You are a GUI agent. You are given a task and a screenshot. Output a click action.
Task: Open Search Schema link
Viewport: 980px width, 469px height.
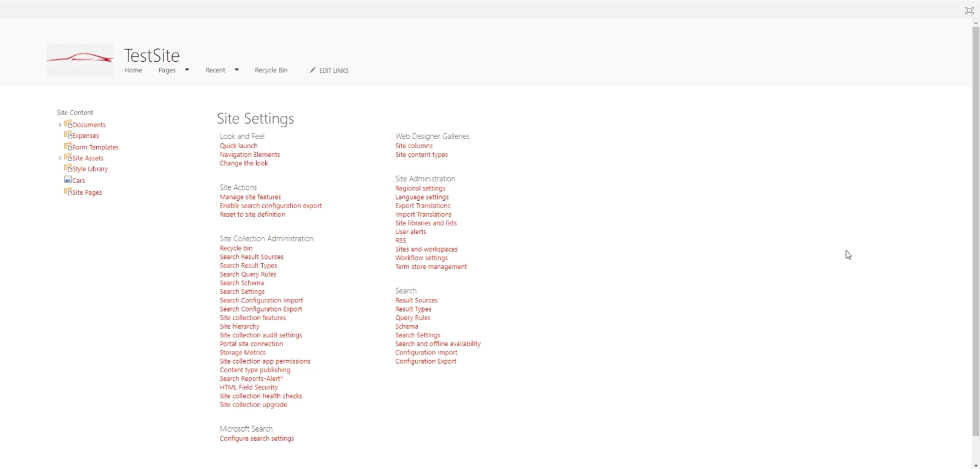(241, 283)
